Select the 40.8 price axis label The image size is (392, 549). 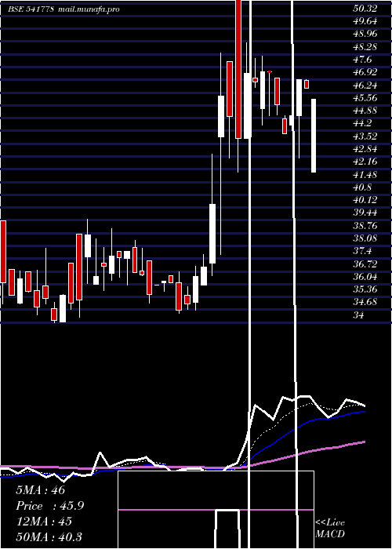tap(362, 187)
